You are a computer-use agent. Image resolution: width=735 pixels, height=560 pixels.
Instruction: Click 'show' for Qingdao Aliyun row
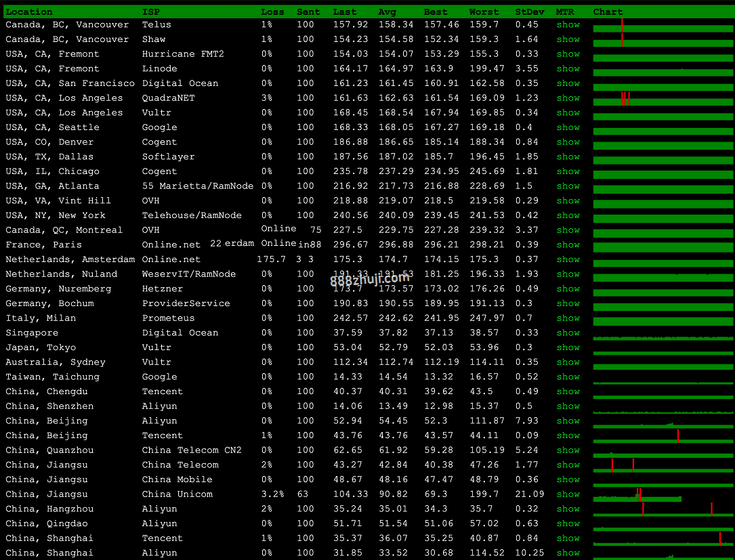[x=568, y=524]
